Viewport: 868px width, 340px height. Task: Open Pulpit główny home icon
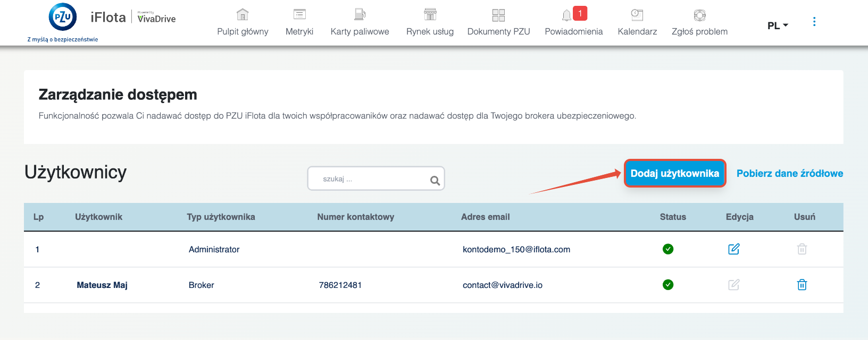[243, 14]
